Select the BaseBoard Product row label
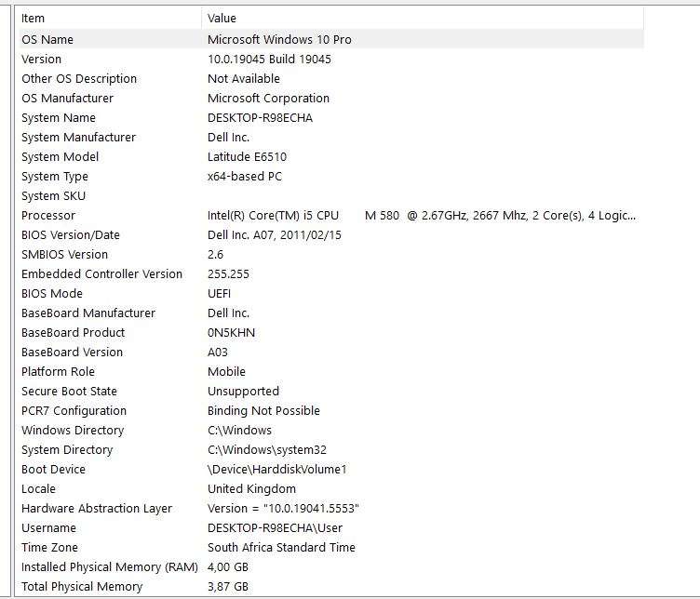Screen dimensions: 700x599 tap(74, 333)
